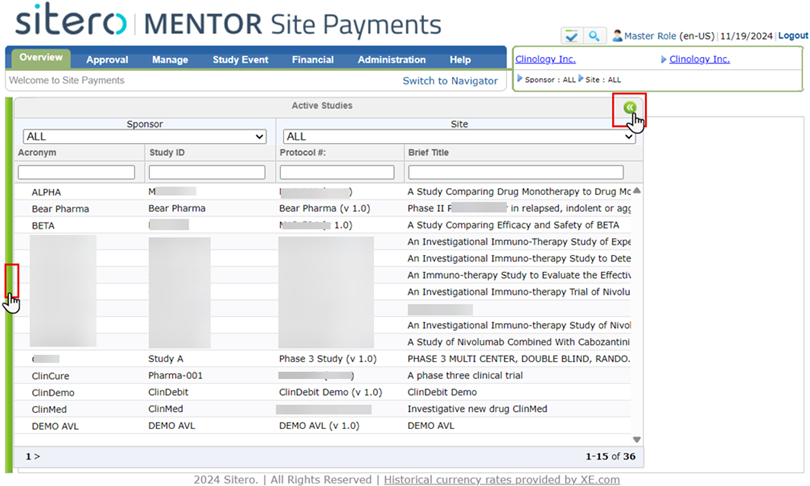The height and width of the screenshot is (486, 810).
Task: Click the '1-15 of 36' record count
Action: (611, 457)
